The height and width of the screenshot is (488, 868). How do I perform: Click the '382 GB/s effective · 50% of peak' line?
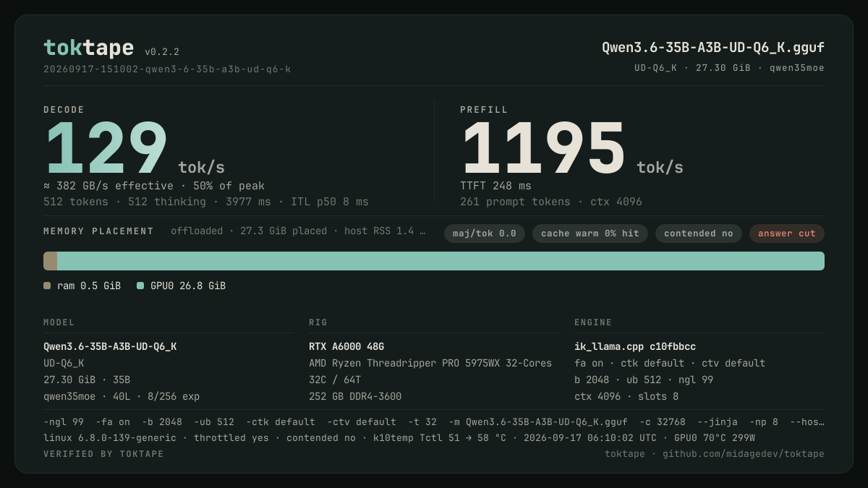[x=154, y=186]
